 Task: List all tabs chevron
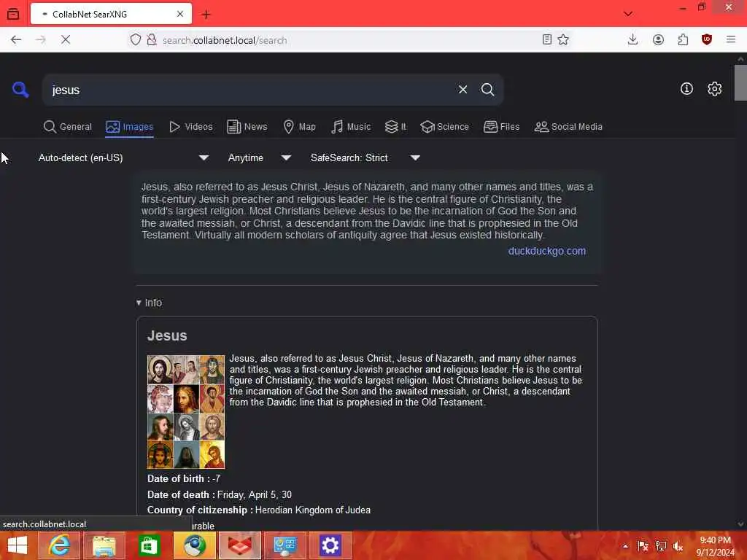tap(628, 14)
